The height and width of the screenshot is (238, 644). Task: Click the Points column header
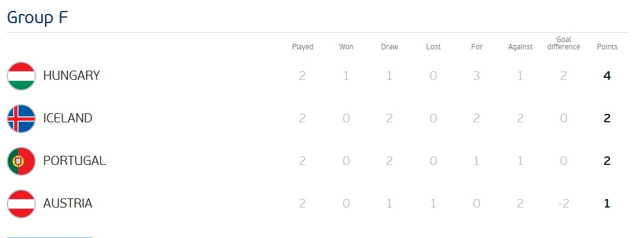(x=607, y=47)
